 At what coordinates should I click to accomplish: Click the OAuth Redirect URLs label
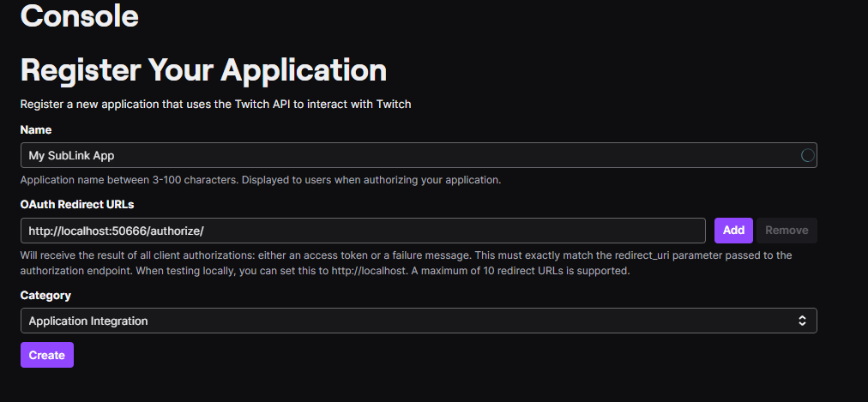point(77,205)
